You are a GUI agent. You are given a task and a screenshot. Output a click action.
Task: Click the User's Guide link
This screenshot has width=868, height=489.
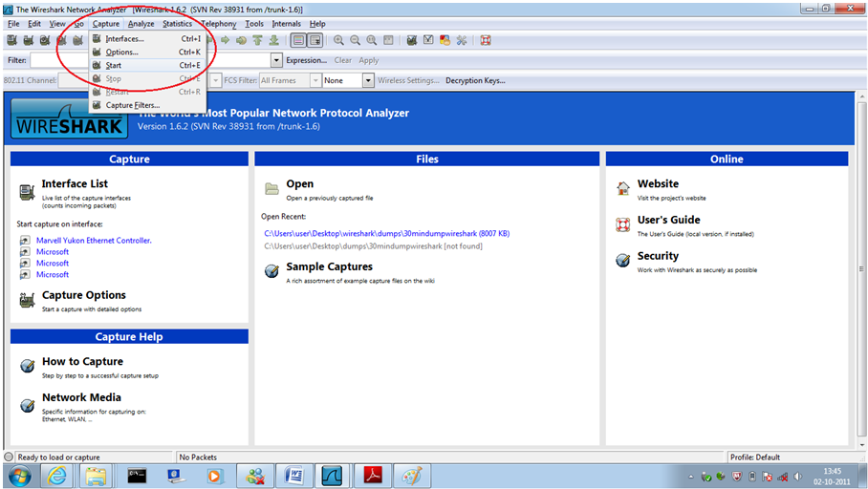(x=668, y=220)
